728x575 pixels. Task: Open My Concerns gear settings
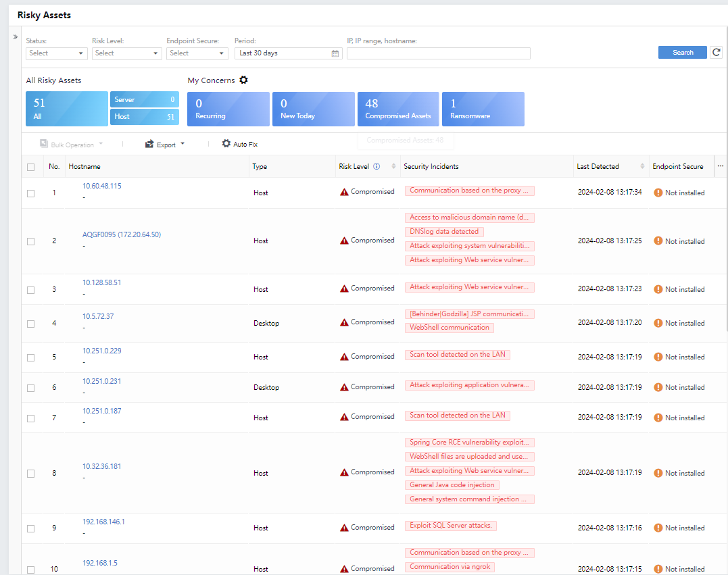point(244,80)
